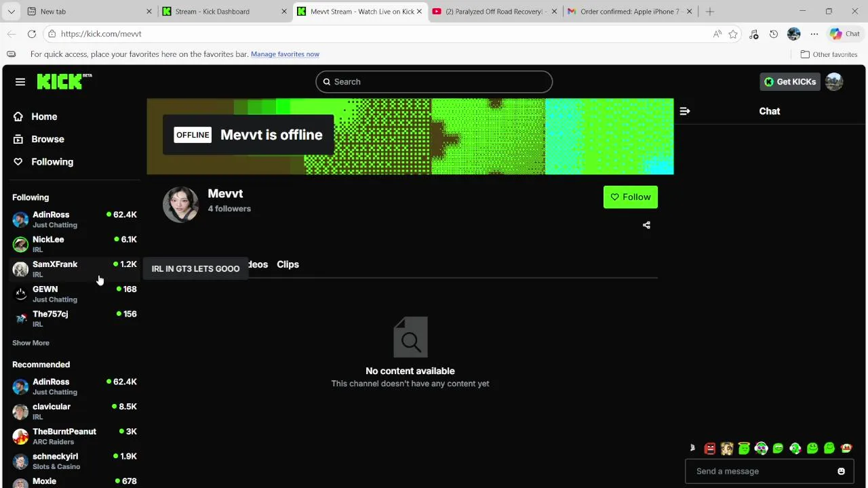
Task: Click Get KICKs button
Action: tap(790, 81)
